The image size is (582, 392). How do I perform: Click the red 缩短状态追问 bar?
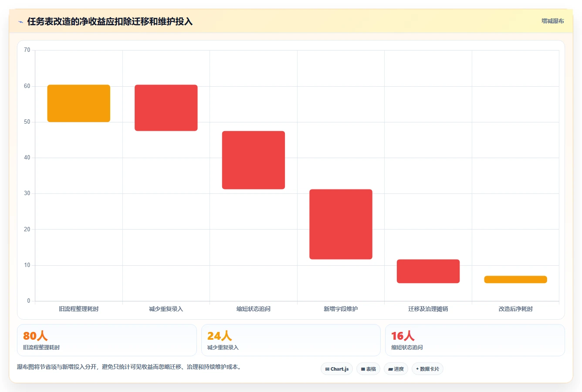(x=254, y=160)
